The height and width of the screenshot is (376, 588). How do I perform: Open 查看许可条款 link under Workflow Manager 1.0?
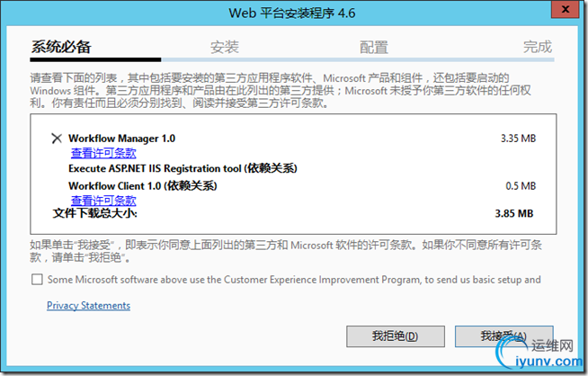click(x=103, y=153)
